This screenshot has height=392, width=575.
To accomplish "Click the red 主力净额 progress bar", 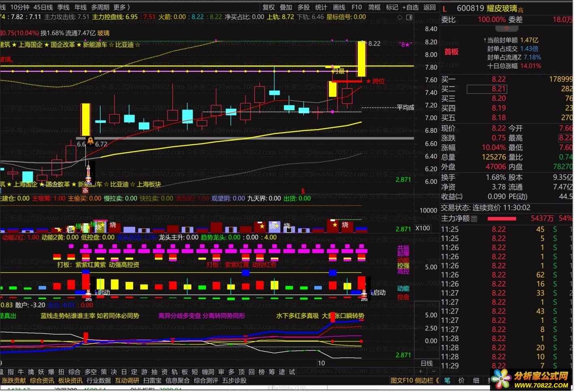I will tap(502, 219).
